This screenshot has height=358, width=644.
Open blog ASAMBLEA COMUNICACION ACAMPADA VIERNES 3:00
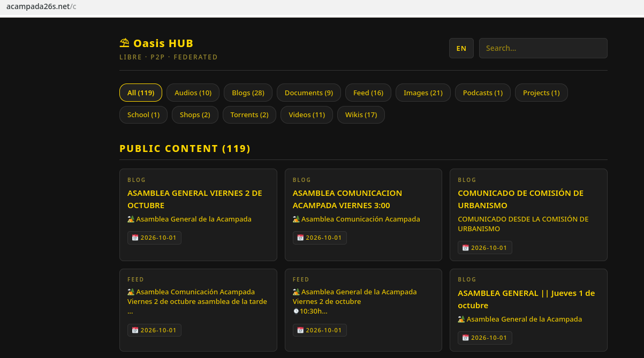tap(347, 199)
